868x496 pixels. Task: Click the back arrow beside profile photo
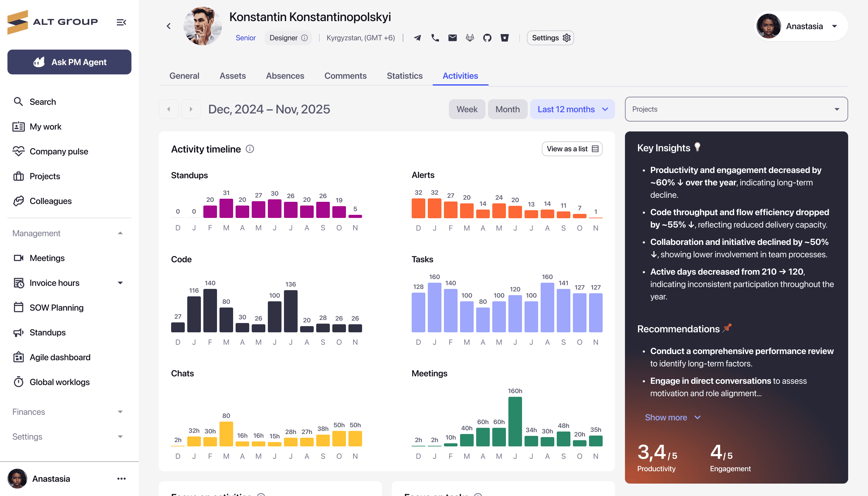pyautogui.click(x=169, y=26)
